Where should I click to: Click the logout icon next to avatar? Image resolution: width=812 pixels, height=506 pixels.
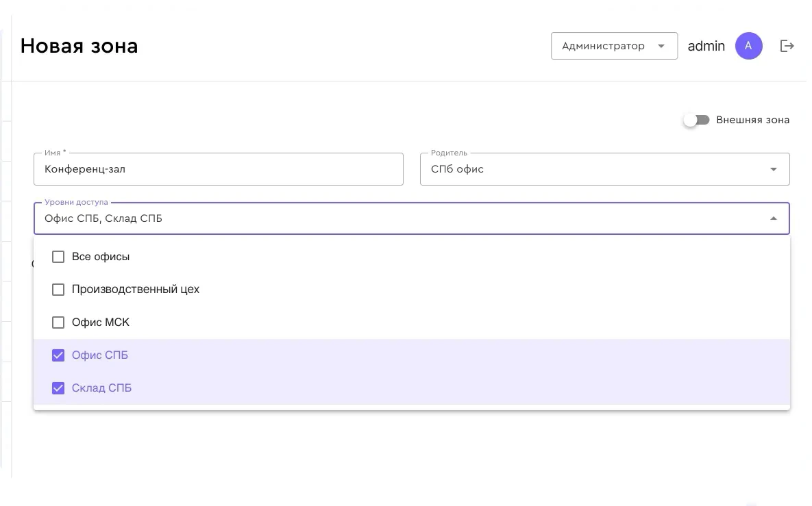click(x=787, y=46)
